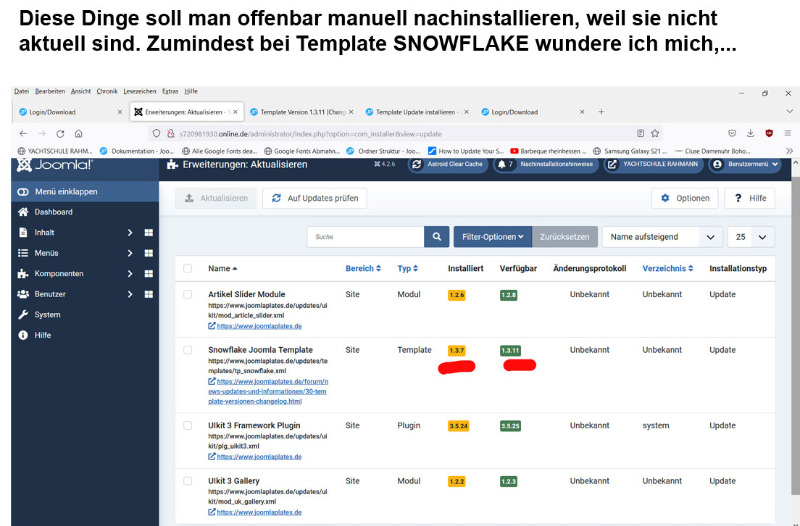Open the Barbeque rheinhessen bookmark

tap(548, 151)
